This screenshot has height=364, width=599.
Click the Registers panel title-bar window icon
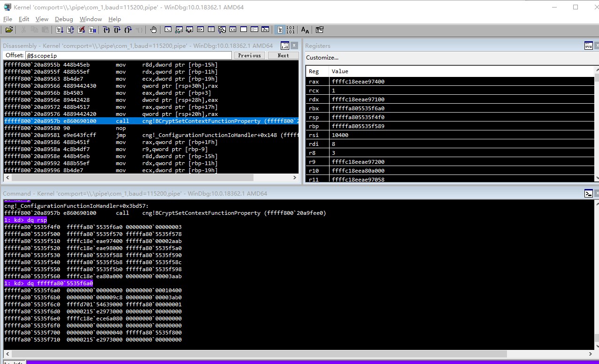589,45
